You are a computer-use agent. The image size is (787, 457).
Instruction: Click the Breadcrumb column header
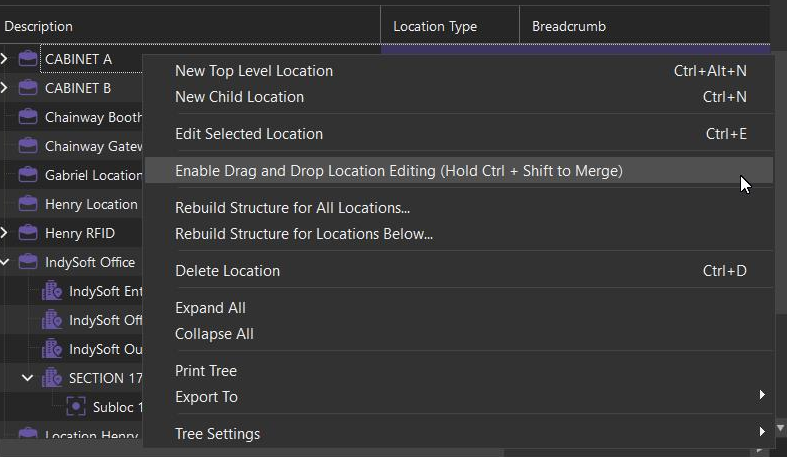pos(569,27)
